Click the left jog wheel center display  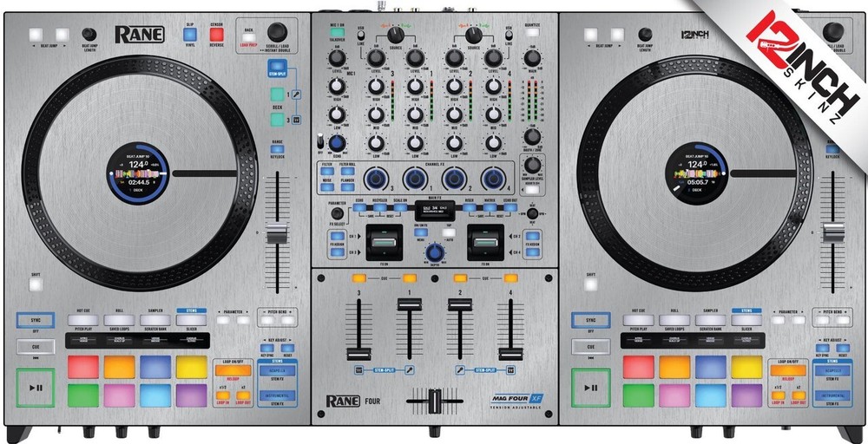(137, 173)
